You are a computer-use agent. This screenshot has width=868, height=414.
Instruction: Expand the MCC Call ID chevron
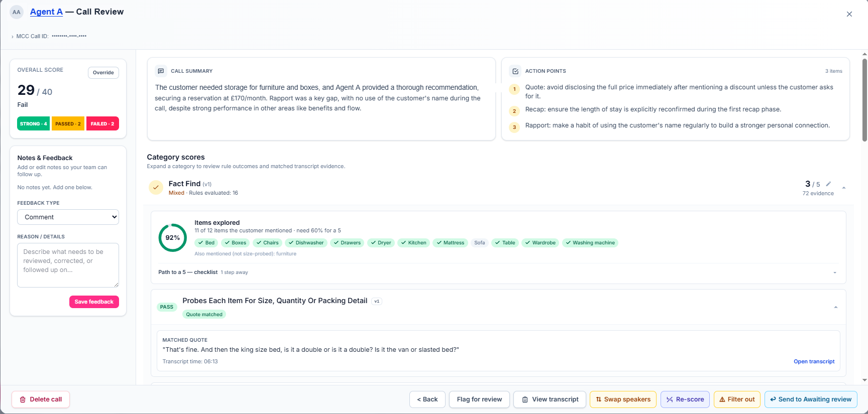tap(13, 37)
